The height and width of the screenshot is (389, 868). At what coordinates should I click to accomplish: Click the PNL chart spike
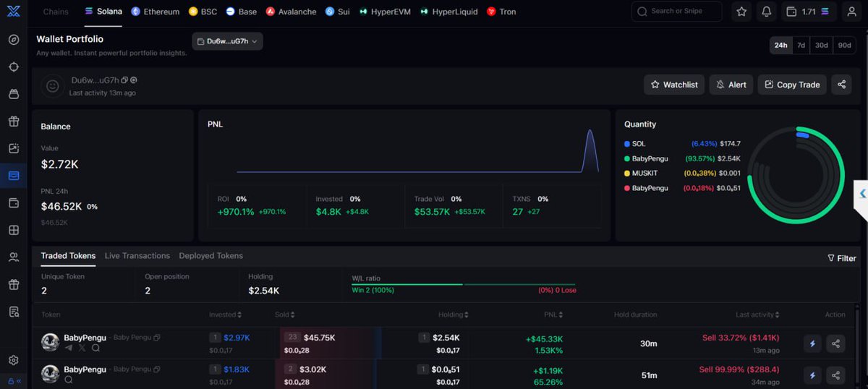click(590, 150)
